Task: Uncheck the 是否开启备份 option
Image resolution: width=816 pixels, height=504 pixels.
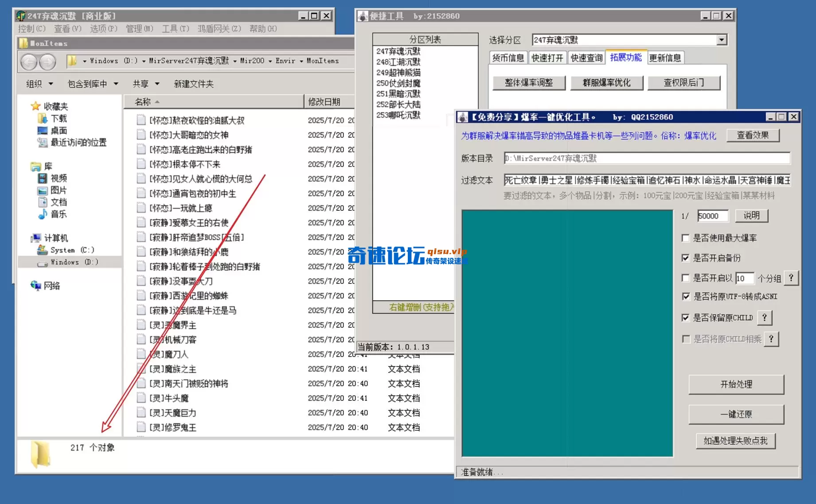Action: 685,258
